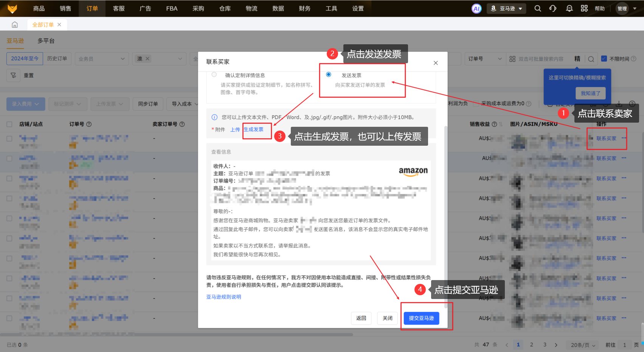
Task: Click the 生成发票 link
Action: click(253, 129)
